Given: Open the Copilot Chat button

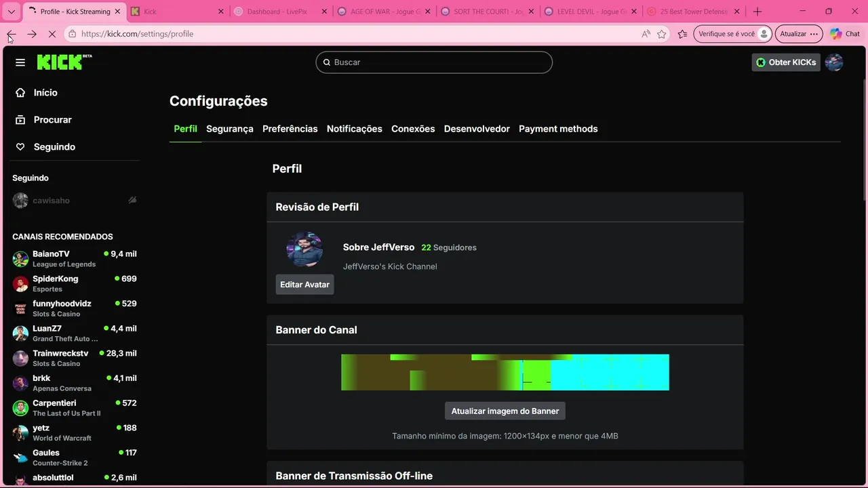Looking at the screenshot, I should click(x=845, y=34).
